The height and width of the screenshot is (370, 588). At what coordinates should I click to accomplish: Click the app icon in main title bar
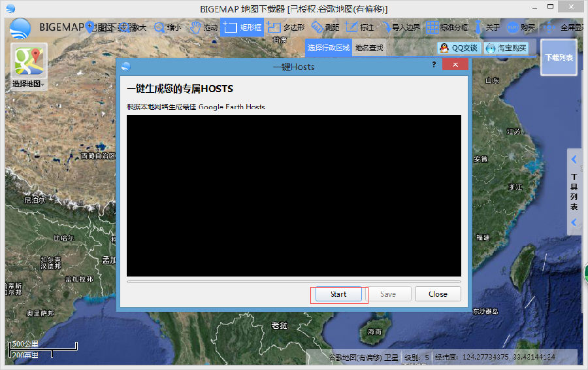(10, 8)
